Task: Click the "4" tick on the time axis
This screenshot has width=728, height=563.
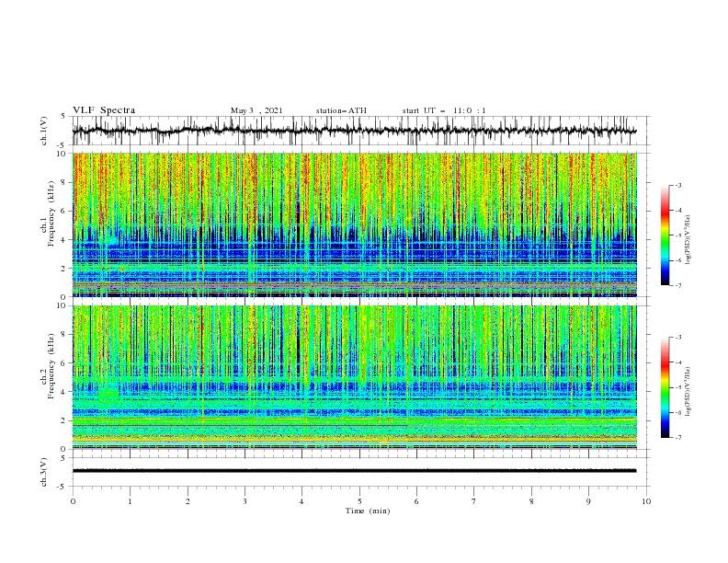Action: pyautogui.click(x=301, y=501)
